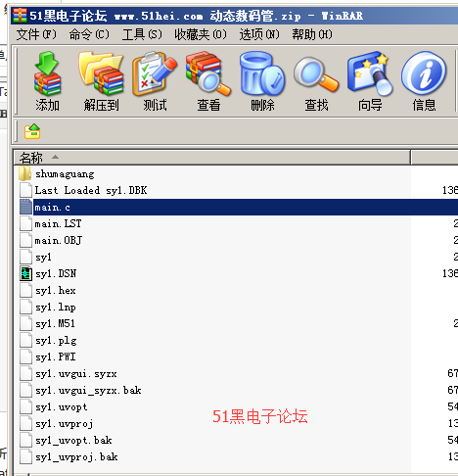458x476 pixels.
Task: Click the sy1.uvproj file icon
Action: click(x=25, y=423)
